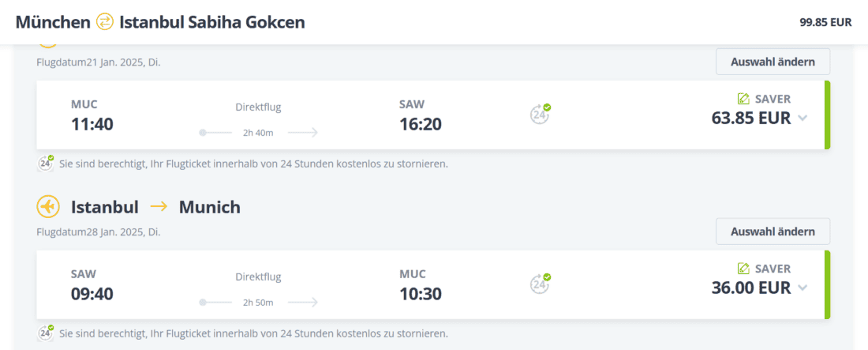Click 24h icon beside outbound cancellation note
Screen dimensions: 868x350
pos(46,164)
